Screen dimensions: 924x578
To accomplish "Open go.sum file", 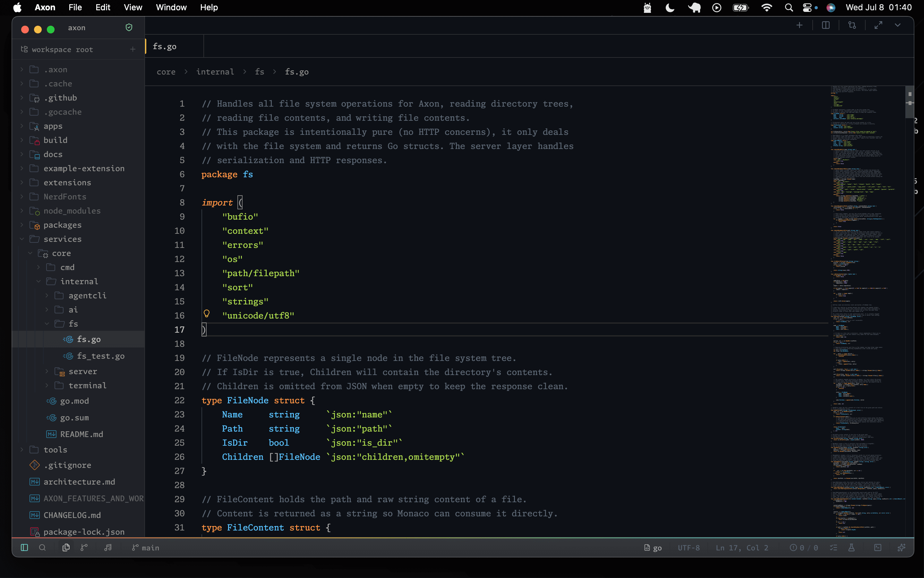I will click(79, 418).
